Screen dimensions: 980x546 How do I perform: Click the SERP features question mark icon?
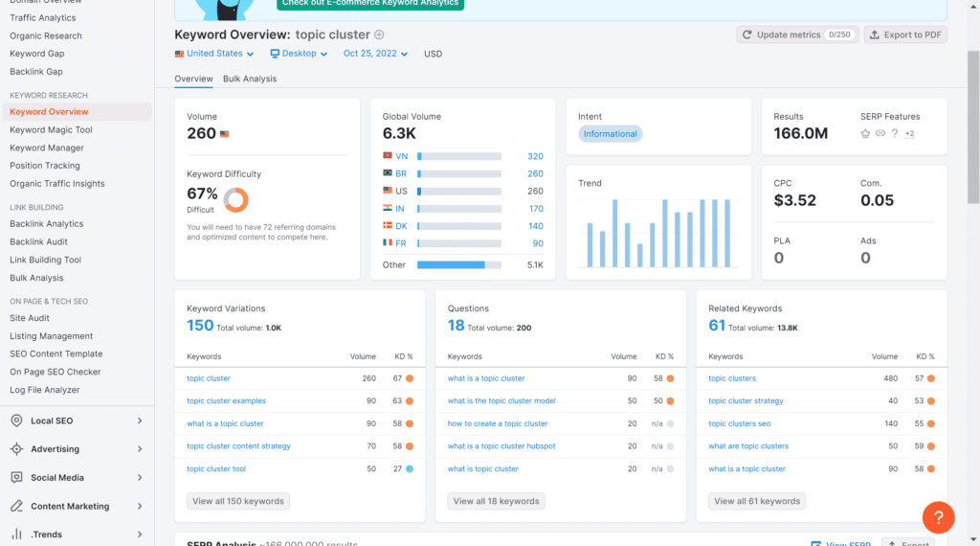[895, 133]
